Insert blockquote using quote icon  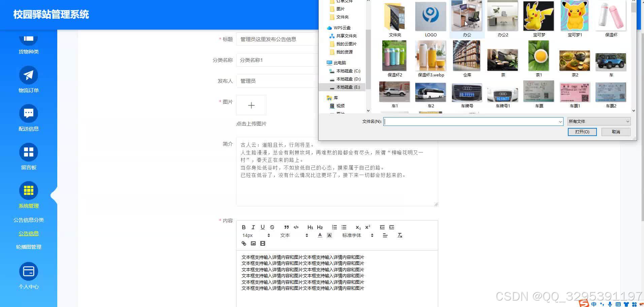point(287,227)
